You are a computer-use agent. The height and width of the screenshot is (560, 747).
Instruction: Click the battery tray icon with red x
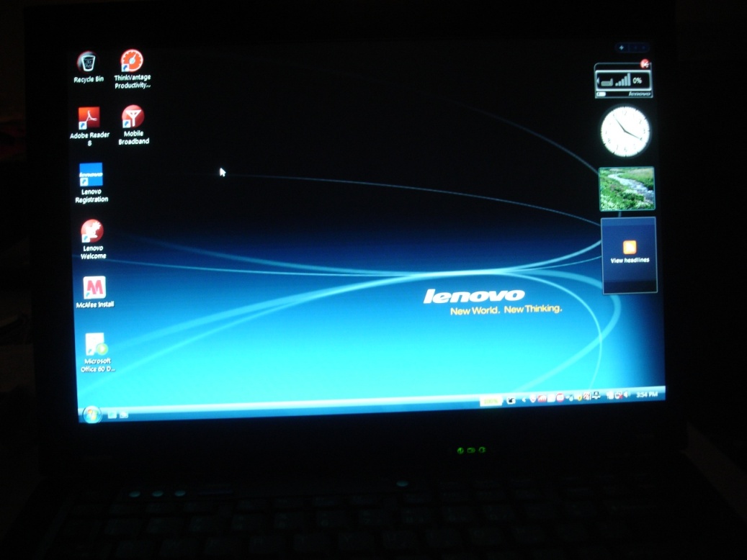tap(618, 395)
